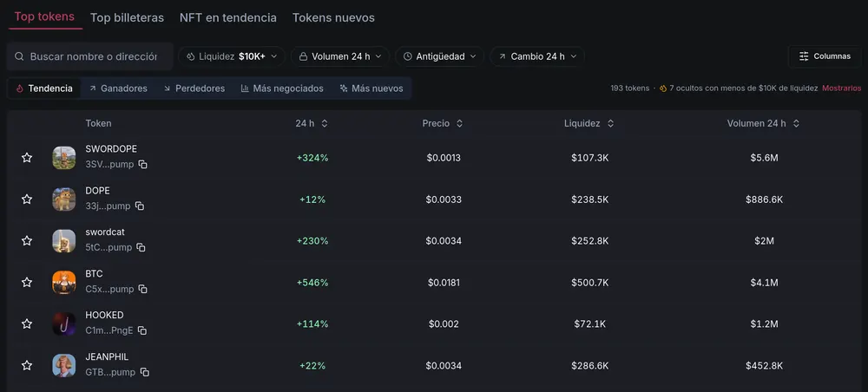Click the +324% change value
Image resolution: width=868 pixels, height=392 pixels.
pyautogui.click(x=312, y=158)
